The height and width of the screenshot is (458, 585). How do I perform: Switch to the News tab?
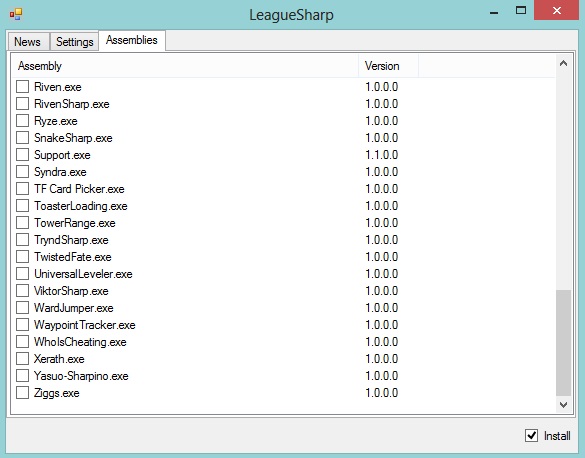pos(28,41)
